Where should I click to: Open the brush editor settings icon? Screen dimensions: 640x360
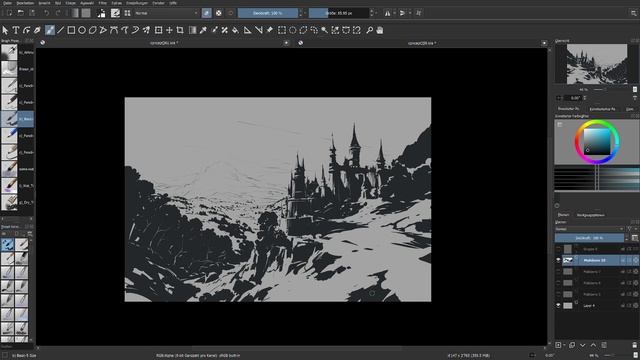116,13
